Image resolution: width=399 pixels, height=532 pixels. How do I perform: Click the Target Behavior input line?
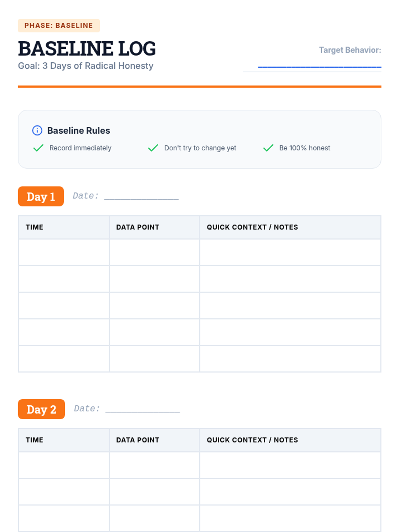(319, 65)
